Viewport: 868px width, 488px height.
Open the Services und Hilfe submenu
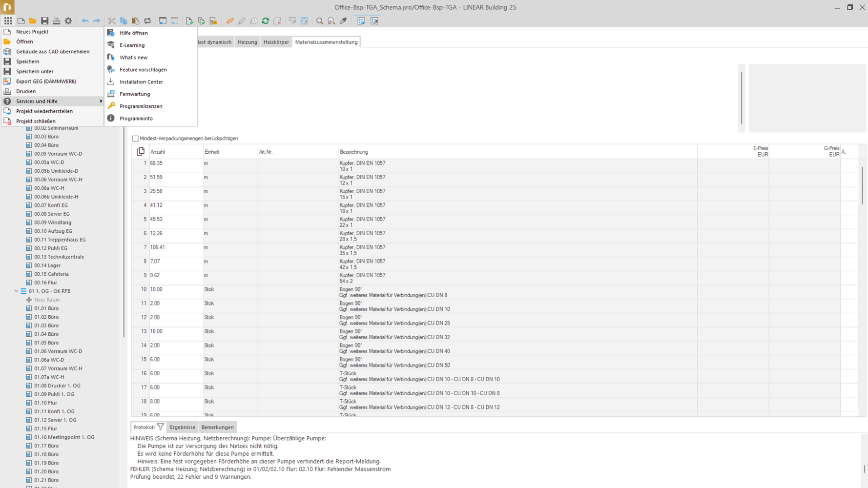tap(53, 101)
